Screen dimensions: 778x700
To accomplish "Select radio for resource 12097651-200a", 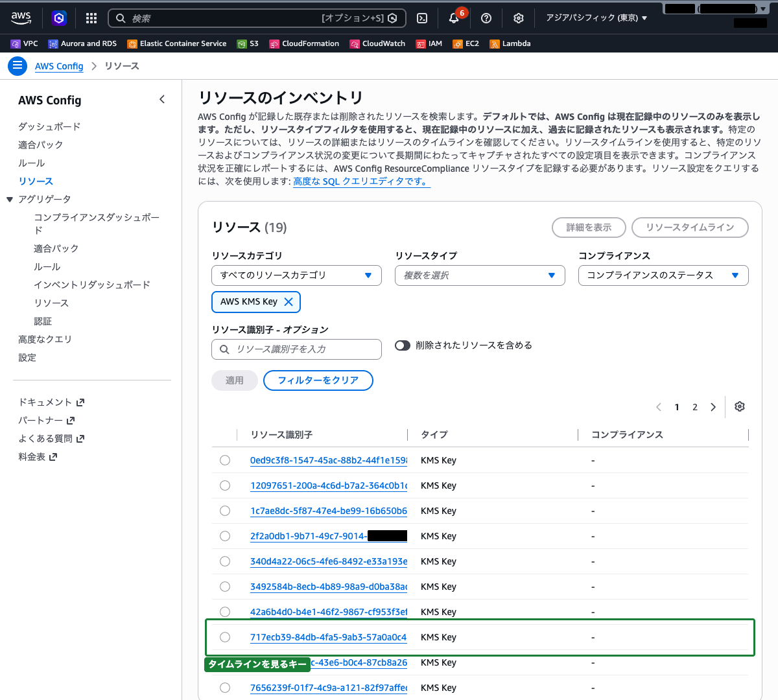I will (225, 485).
